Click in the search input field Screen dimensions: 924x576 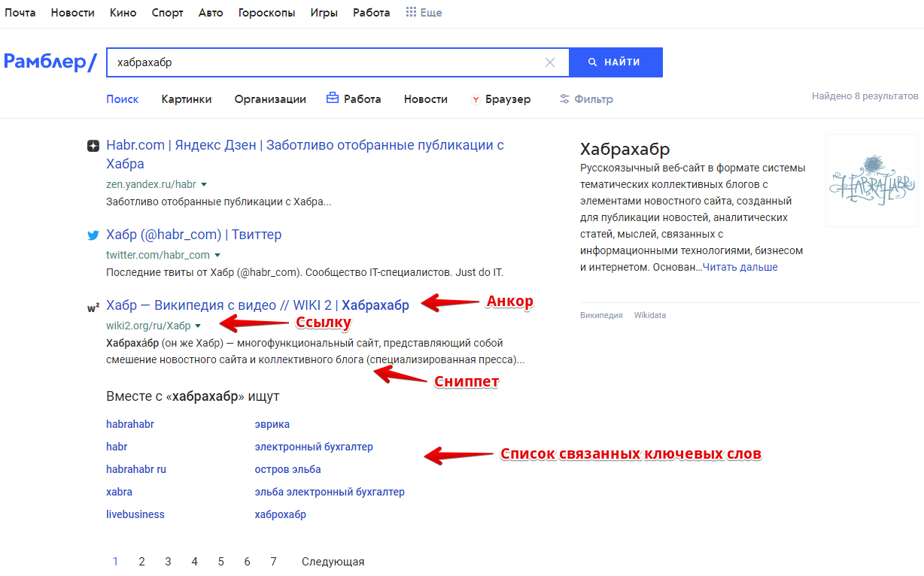[324, 62]
